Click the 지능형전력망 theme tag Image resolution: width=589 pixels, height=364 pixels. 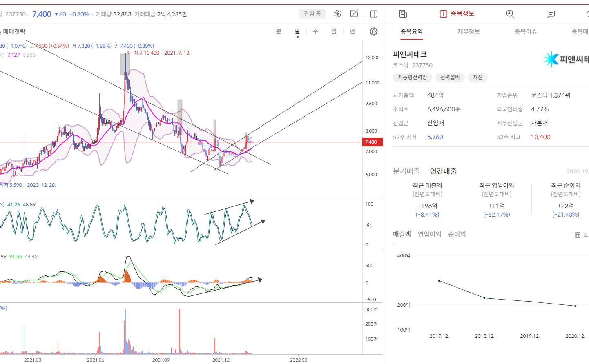click(x=413, y=77)
